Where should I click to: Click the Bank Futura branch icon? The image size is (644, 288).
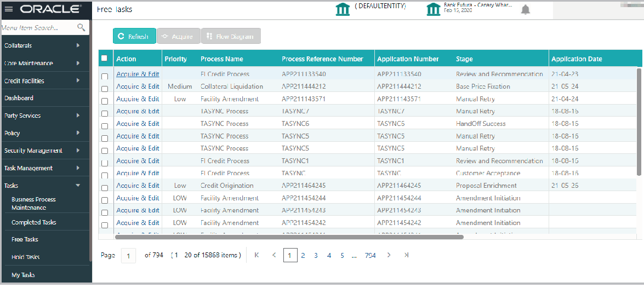(434, 9)
